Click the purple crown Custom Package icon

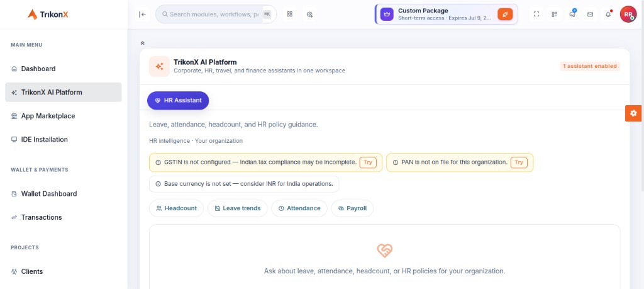[387, 14]
